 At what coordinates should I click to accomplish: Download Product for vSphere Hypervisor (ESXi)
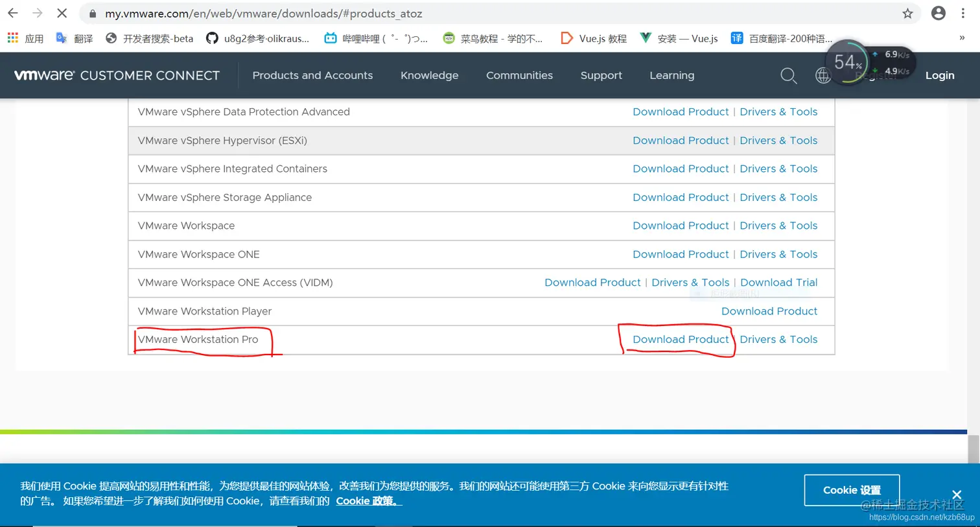pyautogui.click(x=681, y=140)
